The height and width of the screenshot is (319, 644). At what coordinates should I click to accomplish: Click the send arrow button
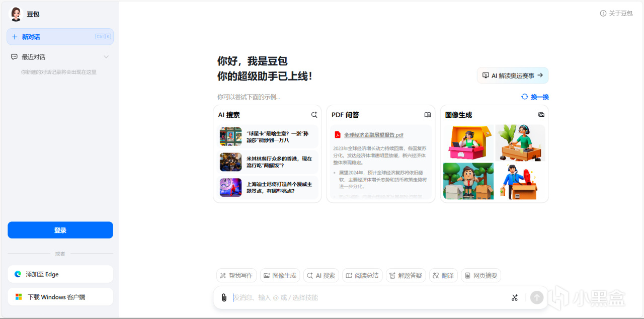point(537,297)
